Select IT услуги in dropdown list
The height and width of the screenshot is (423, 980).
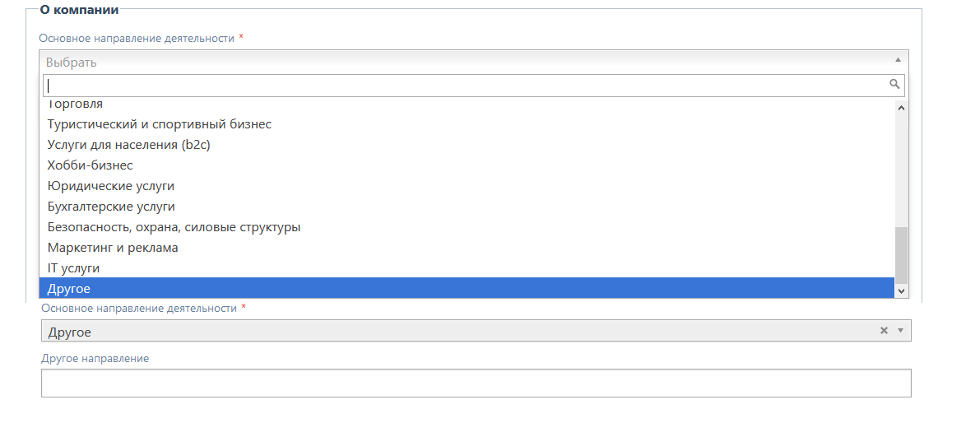coord(74,268)
